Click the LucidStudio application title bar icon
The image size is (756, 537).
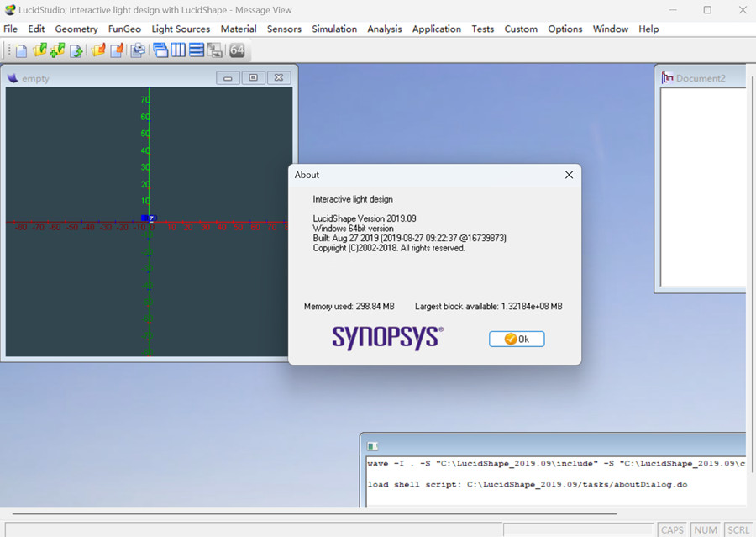point(9,9)
